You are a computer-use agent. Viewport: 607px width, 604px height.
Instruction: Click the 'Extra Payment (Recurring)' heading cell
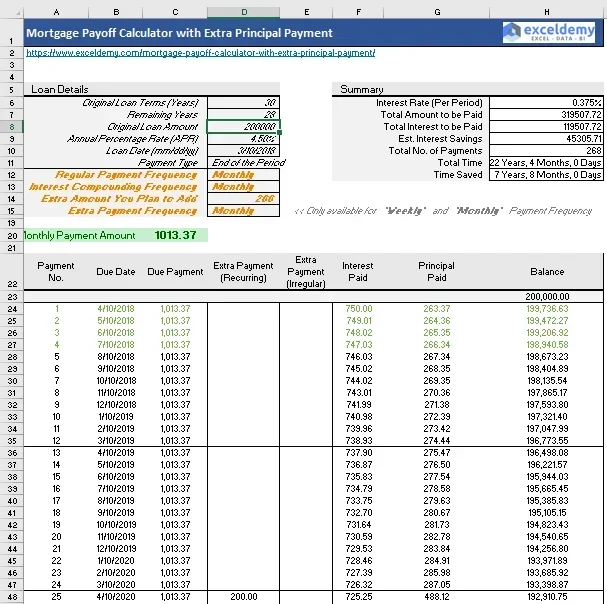(243, 271)
